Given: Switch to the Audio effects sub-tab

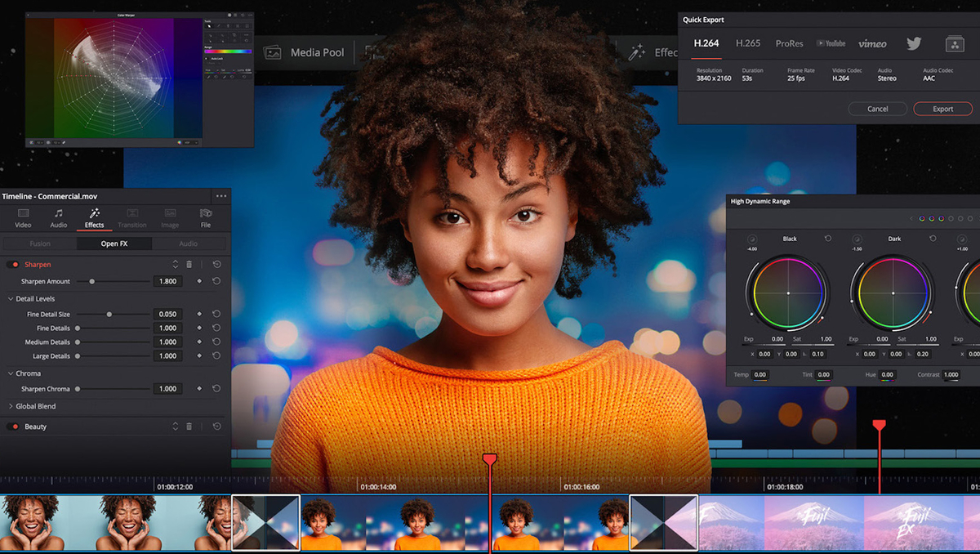Looking at the screenshot, I should [x=189, y=243].
